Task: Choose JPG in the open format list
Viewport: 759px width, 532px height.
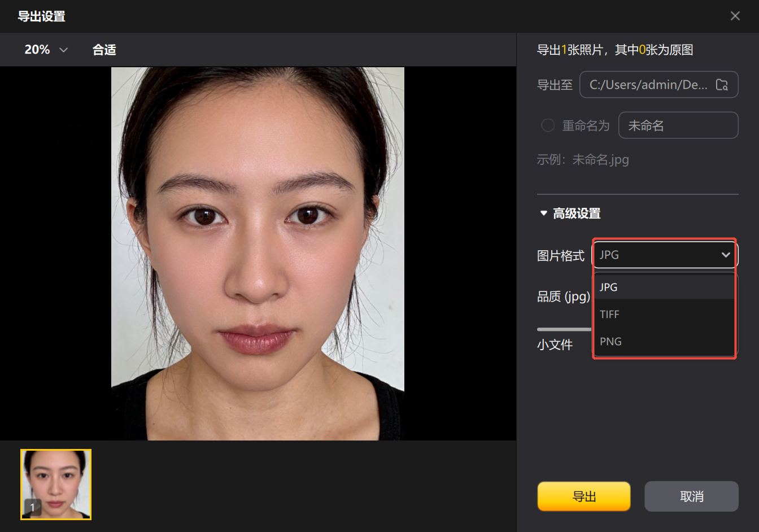Action: [609, 287]
